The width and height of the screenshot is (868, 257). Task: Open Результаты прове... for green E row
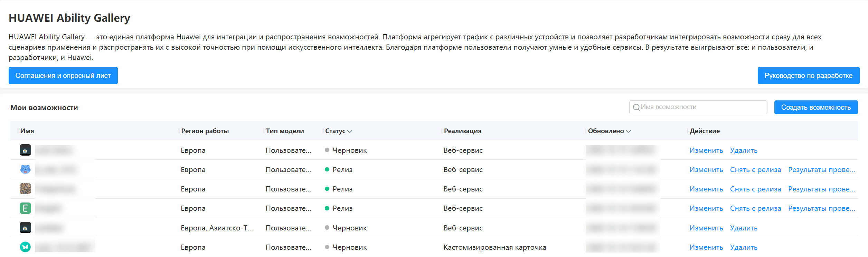[821, 208]
